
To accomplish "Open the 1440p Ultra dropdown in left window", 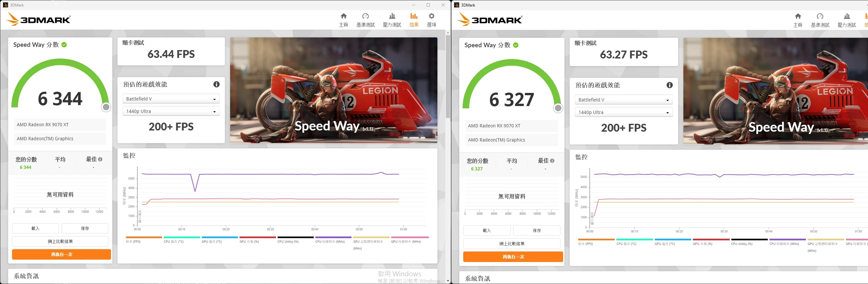I will [171, 111].
